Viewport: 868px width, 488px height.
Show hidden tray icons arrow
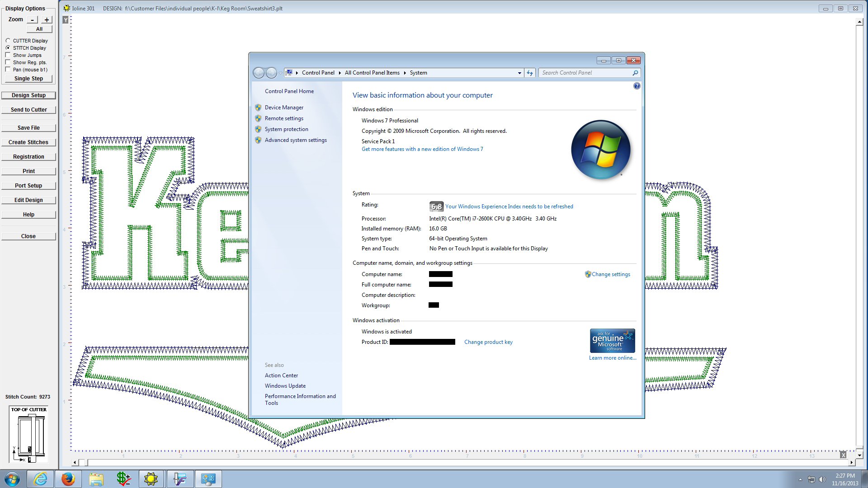[x=800, y=479]
